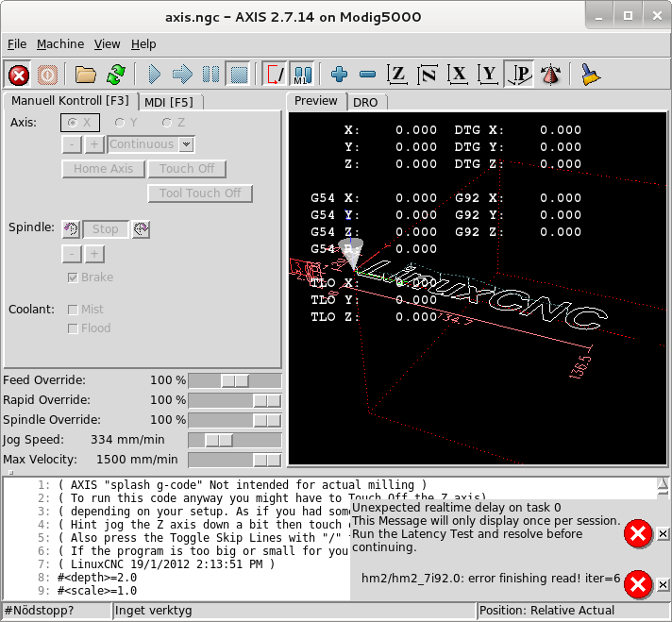Dismiss the hm2_7i92 read error message
The image size is (672, 622).
[663, 584]
